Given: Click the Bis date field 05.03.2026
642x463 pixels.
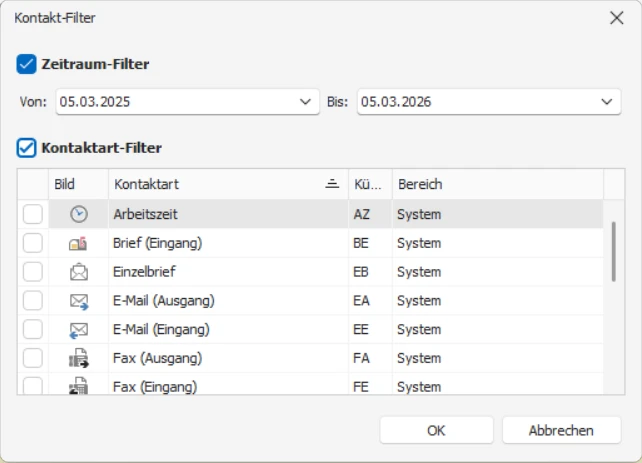Looking at the screenshot, I should pos(489,102).
